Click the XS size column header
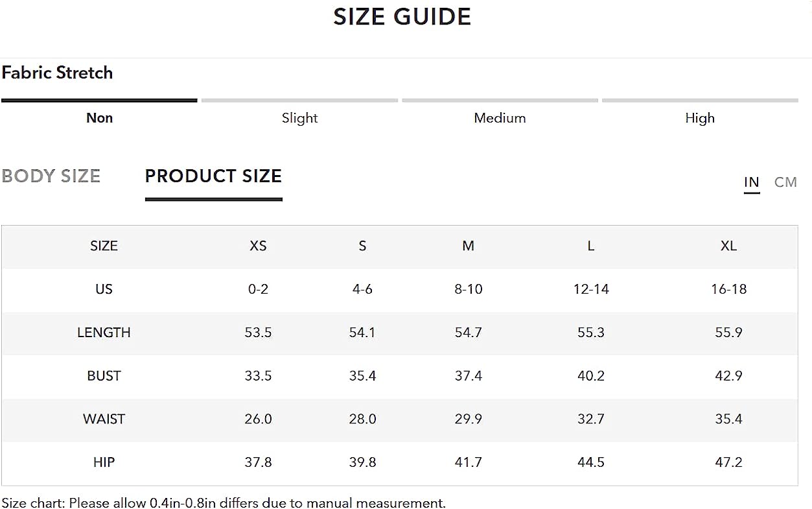The height and width of the screenshot is (509, 812). 258,246
